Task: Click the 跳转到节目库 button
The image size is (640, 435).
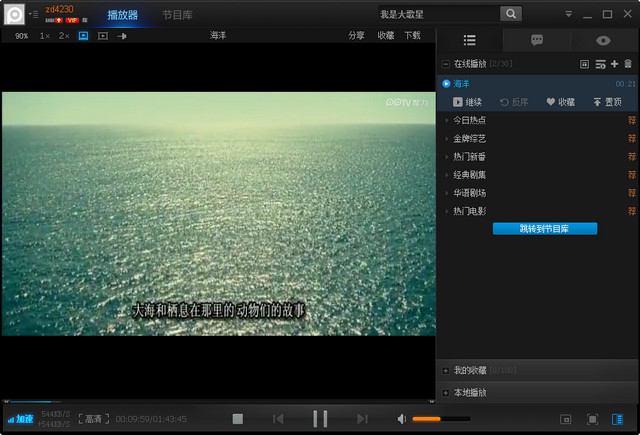Action: pos(544,229)
